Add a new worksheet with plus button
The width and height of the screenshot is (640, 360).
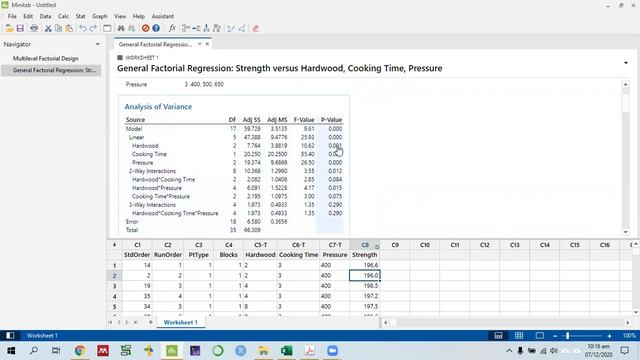coord(151,322)
